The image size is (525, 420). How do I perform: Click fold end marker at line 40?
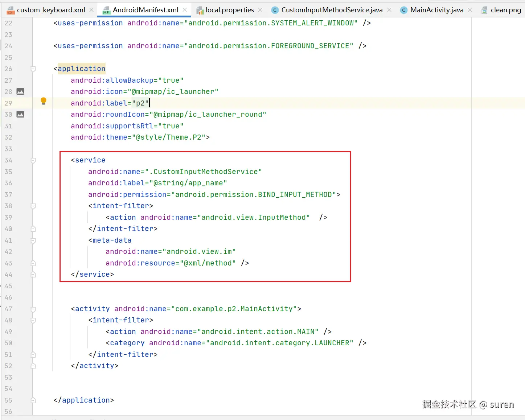click(33, 229)
